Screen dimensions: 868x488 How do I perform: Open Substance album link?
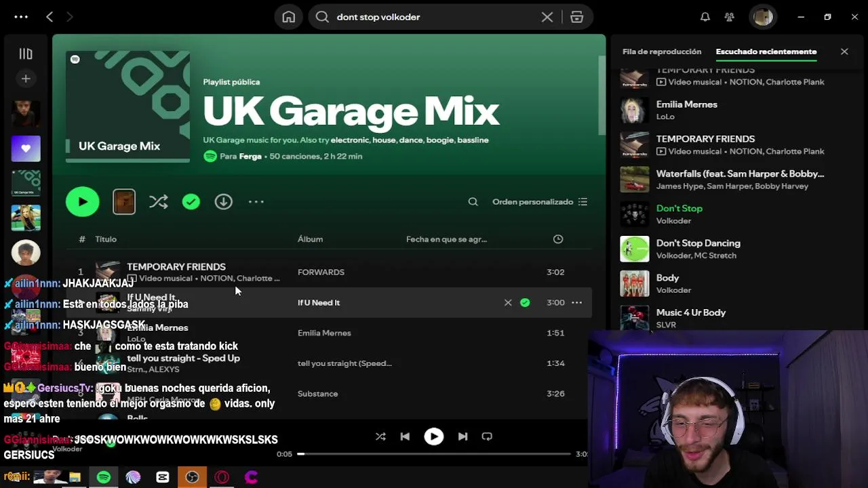(x=317, y=394)
